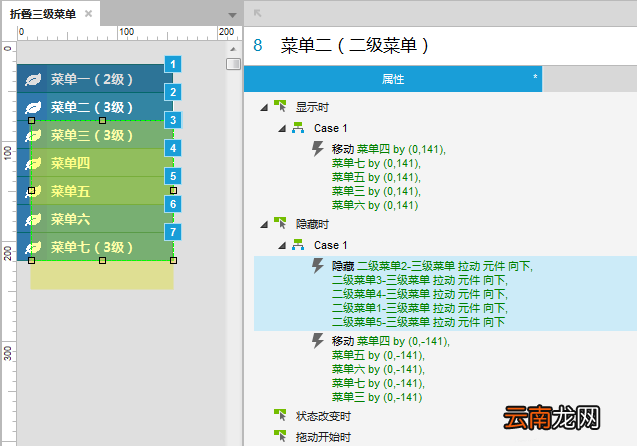This screenshot has height=446, width=637.
Task: Select Case 1 label under 显示时
Action: 330,128
